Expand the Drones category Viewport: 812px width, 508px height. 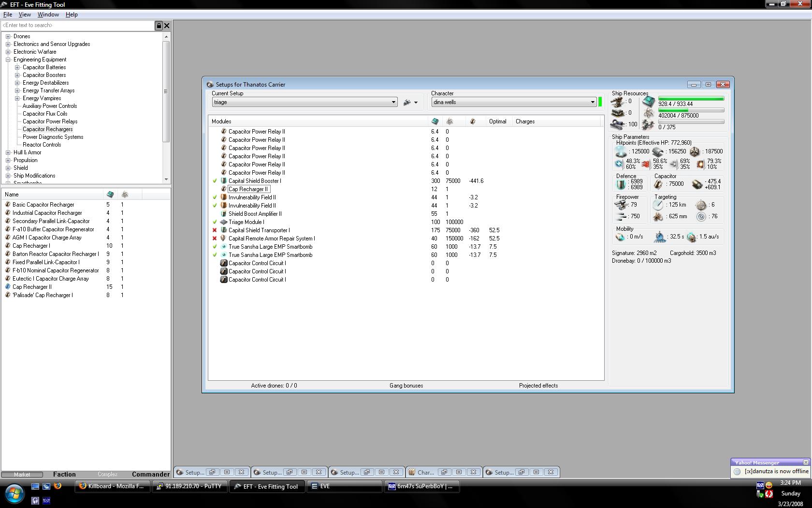tap(8, 36)
